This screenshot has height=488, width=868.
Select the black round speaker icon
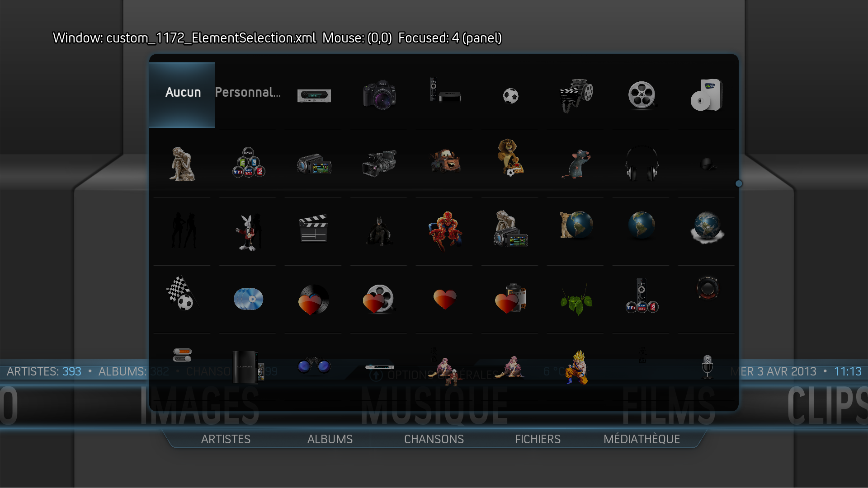tap(707, 288)
